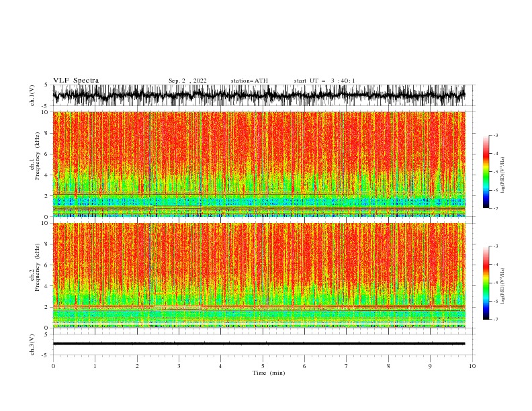Image resolution: width=532 pixels, height=411 pixels.
Task: Click the 'ch.2 Frequency (kHz)' axis label
Action: pyautogui.click(x=35, y=267)
